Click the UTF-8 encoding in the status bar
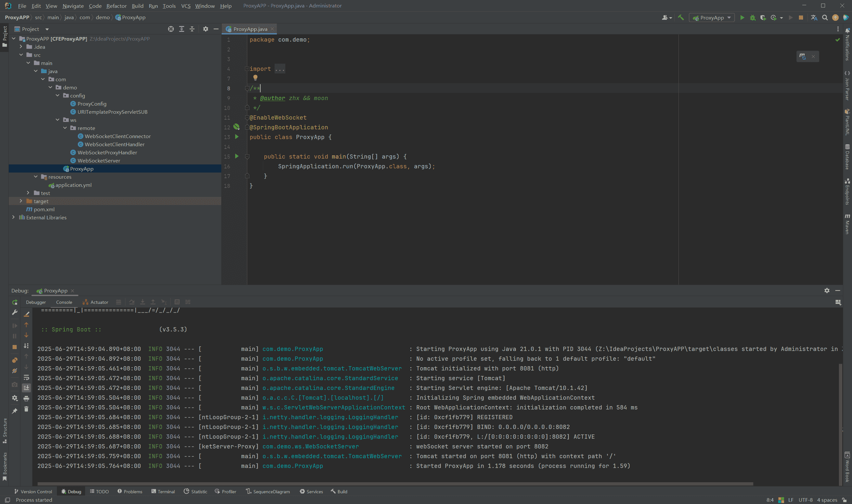Image resolution: width=852 pixels, height=504 pixels. tap(806, 500)
